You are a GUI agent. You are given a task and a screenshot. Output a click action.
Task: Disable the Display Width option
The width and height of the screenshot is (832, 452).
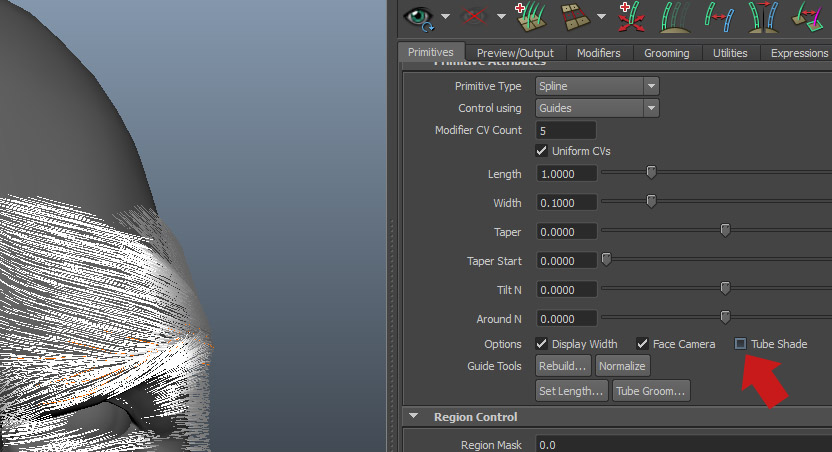pos(542,344)
